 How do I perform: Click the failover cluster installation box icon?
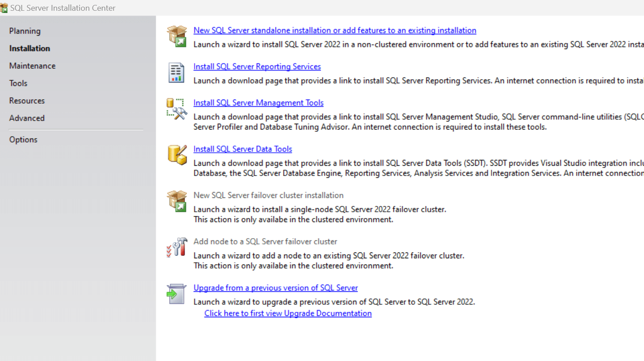click(177, 201)
